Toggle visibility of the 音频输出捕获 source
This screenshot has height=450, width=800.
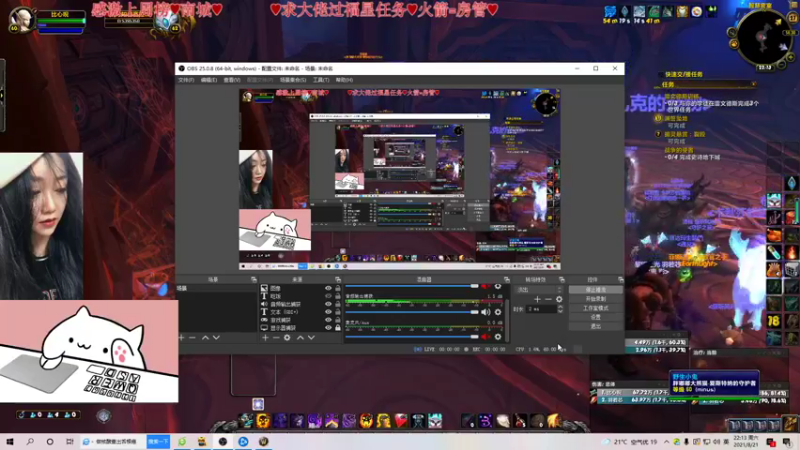(328, 304)
